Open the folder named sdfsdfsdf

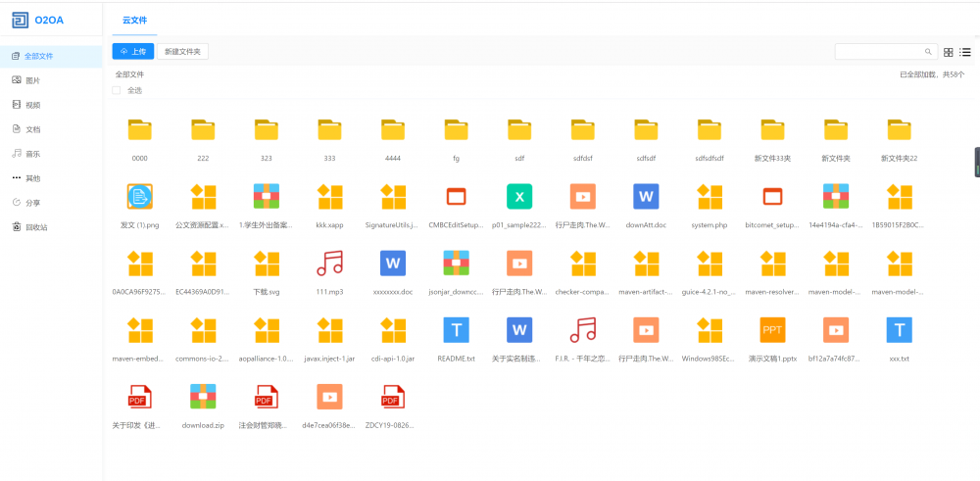710,129
